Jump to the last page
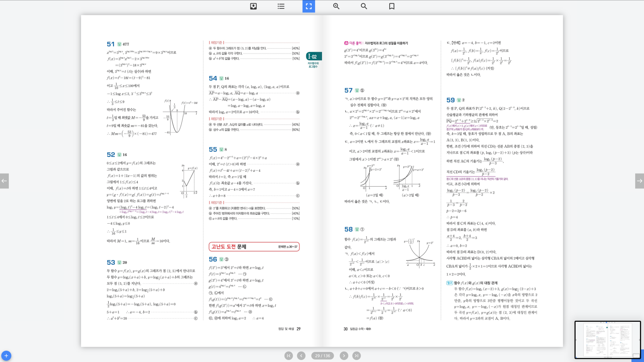Viewport: 644px width, 362px height. (x=357, y=356)
